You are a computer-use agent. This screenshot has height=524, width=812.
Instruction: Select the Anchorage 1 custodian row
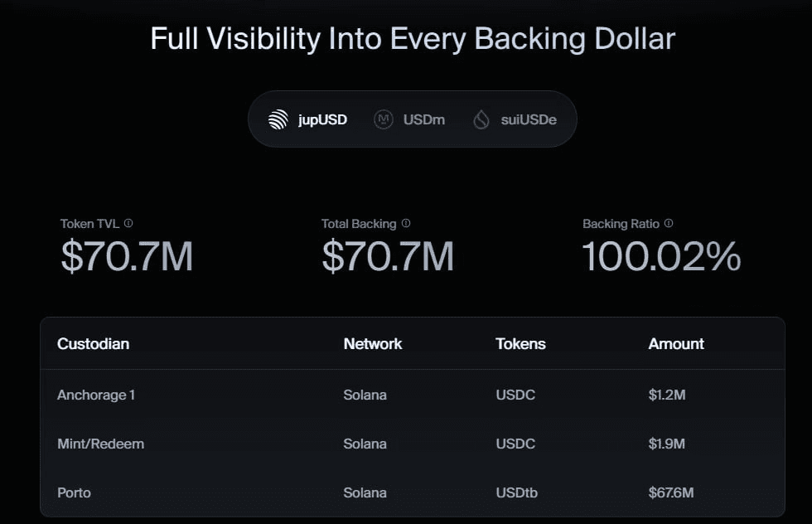(x=96, y=395)
